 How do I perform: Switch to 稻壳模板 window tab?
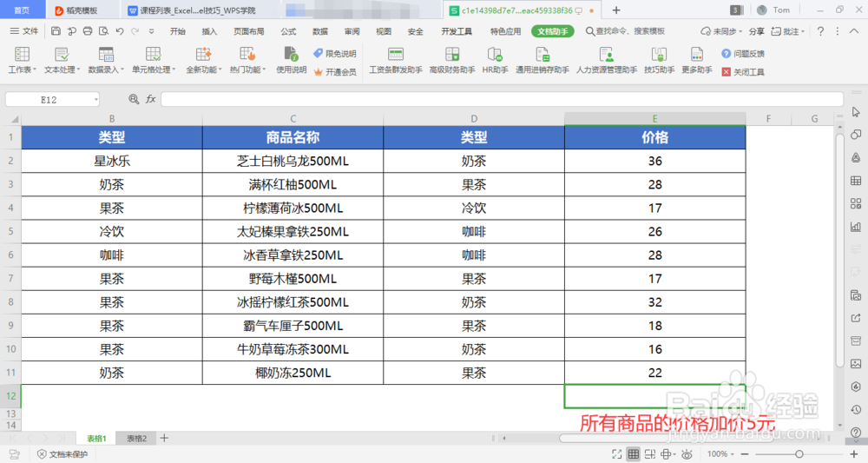(82, 10)
